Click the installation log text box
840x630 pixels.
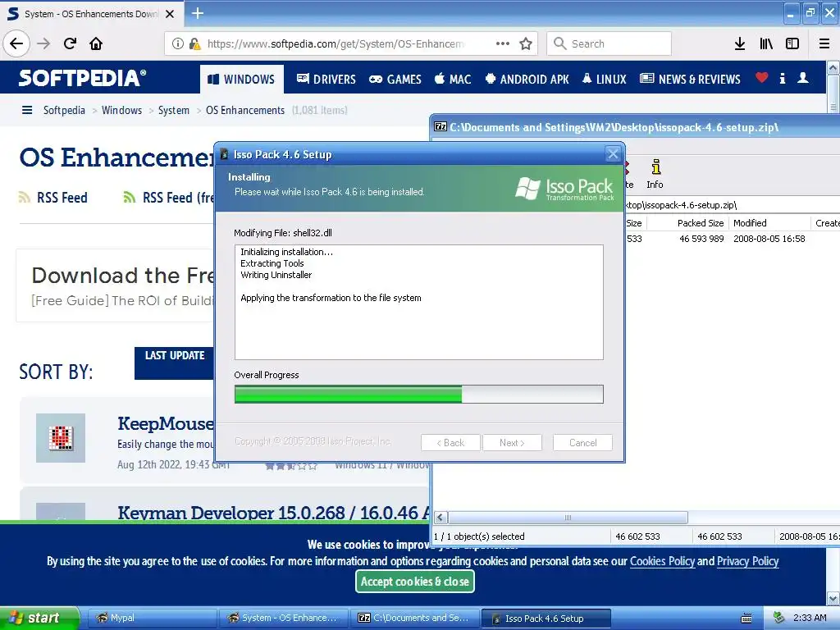point(419,302)
